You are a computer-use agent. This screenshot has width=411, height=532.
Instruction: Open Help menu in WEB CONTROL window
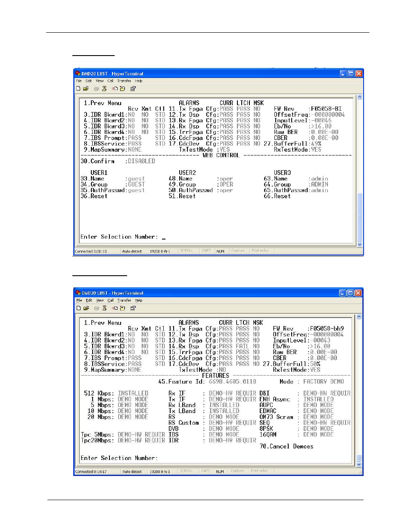139,81
